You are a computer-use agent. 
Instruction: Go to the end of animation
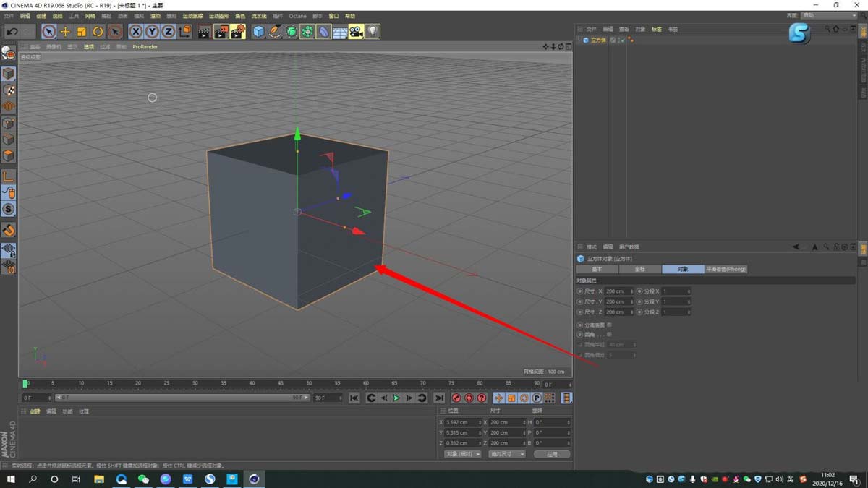pyautogui.click(x=439, y=398)
